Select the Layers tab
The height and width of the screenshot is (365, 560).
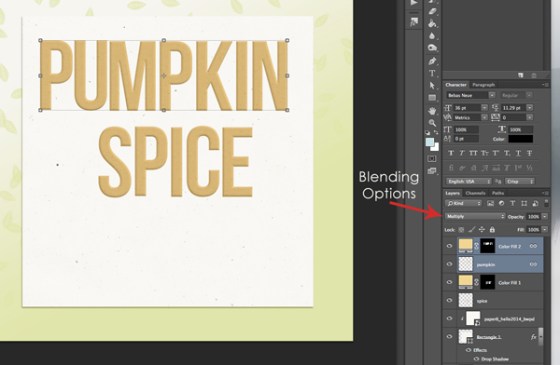pos(452,193)
